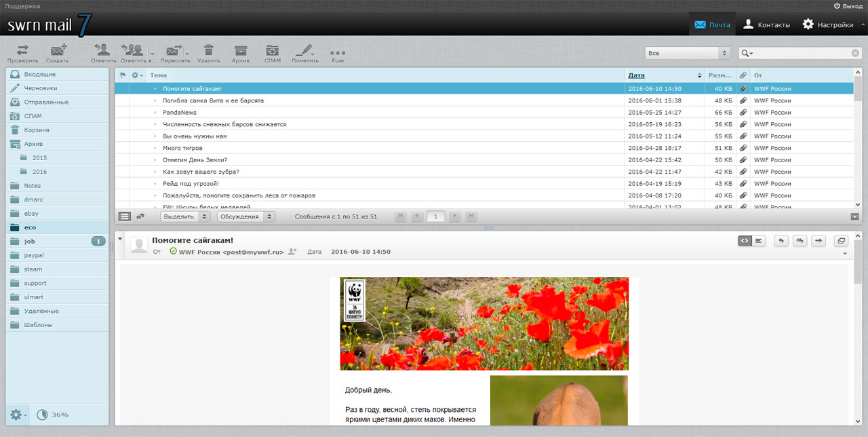Click the 36% disk quota indicator
The width and height of the screenshot is (868, 437).
[52, 415]
